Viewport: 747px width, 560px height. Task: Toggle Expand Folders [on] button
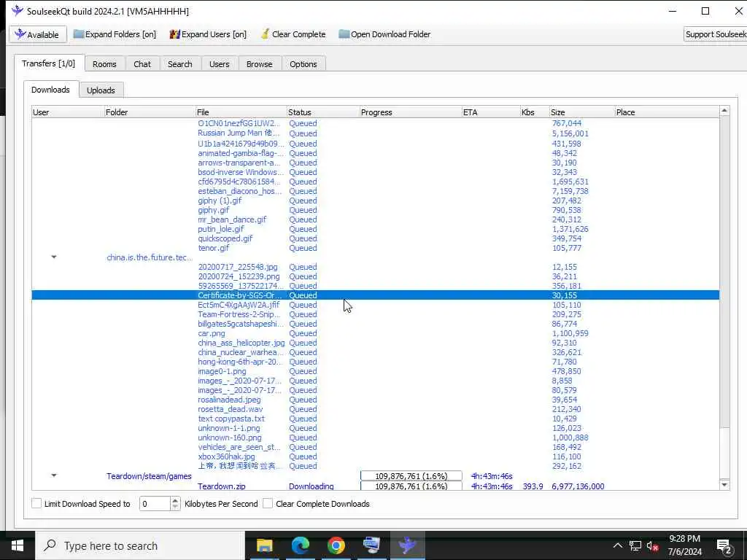pos(115,34)
